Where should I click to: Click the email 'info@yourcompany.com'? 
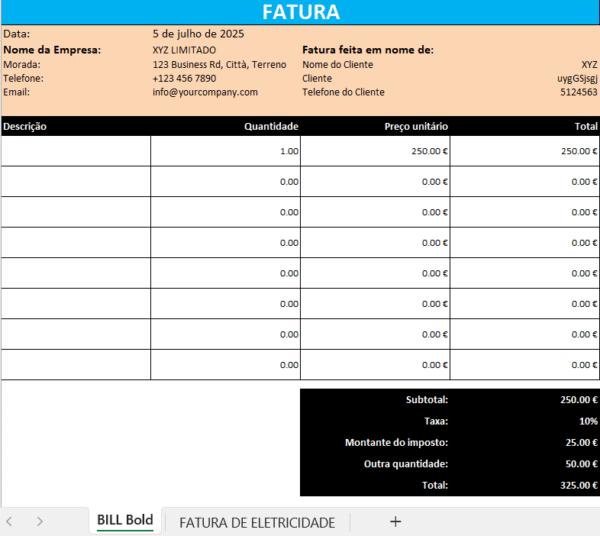(x=205, y=92)
